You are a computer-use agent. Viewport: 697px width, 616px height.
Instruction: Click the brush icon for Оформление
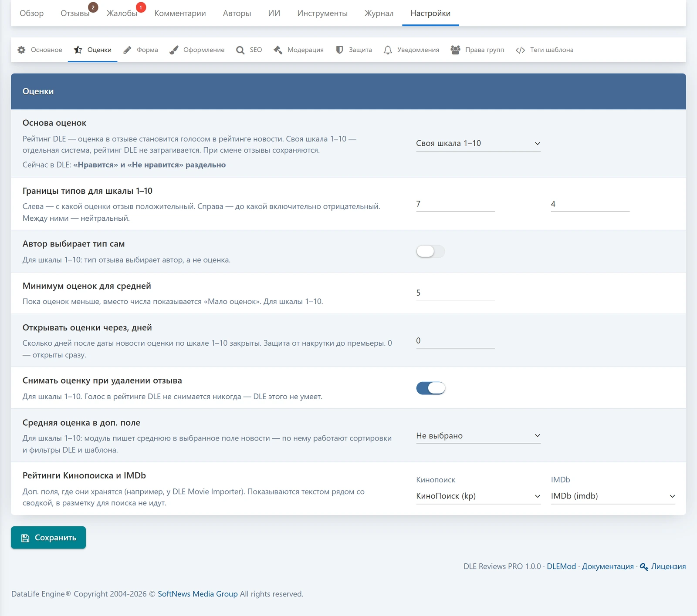174,50
